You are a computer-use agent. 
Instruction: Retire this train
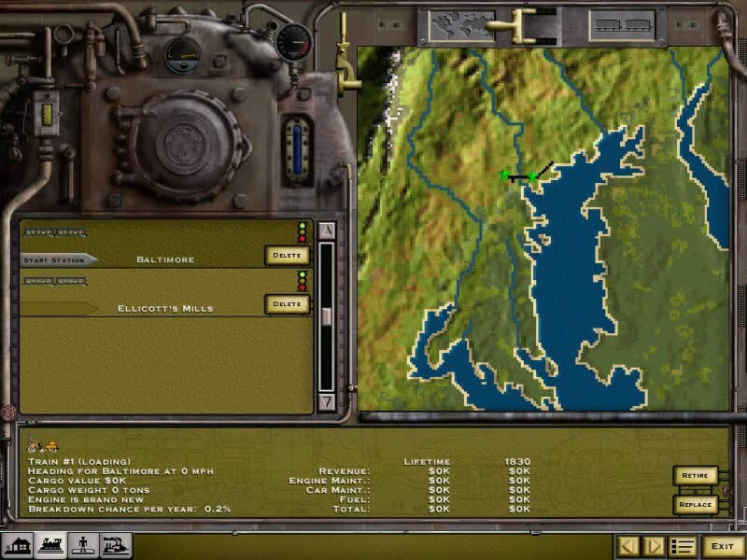695,476
